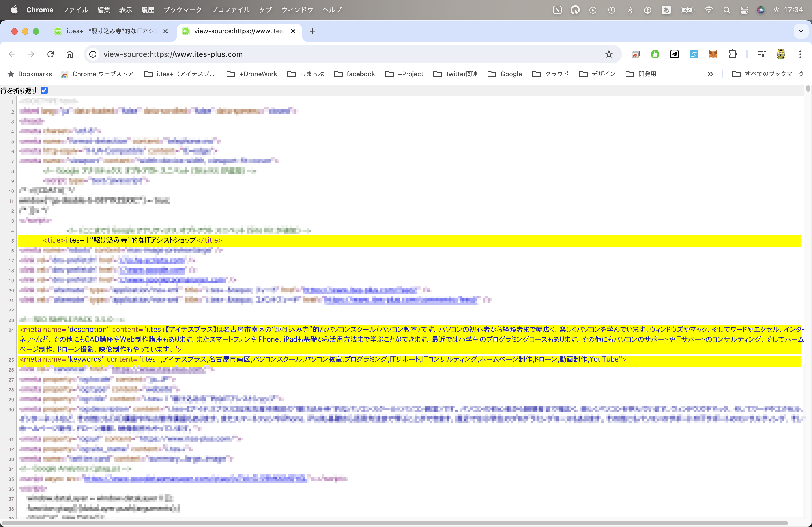Open Spotlight search in menu bar
Viewport: 812px width, 527px height.
pos(727,10)
